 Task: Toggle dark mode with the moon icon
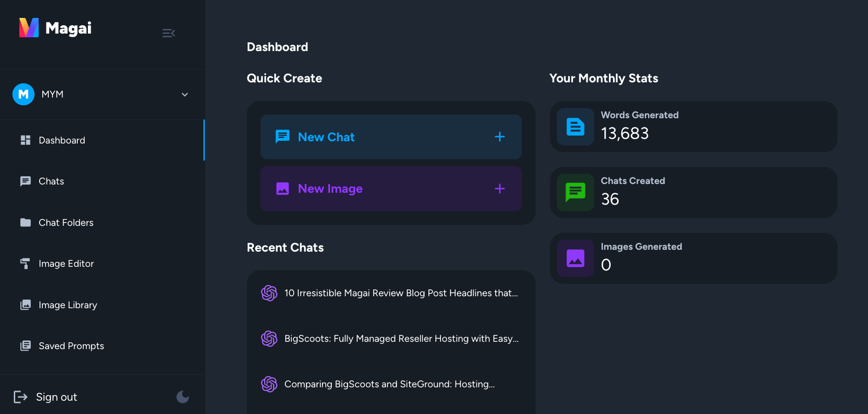pos(183,397)
